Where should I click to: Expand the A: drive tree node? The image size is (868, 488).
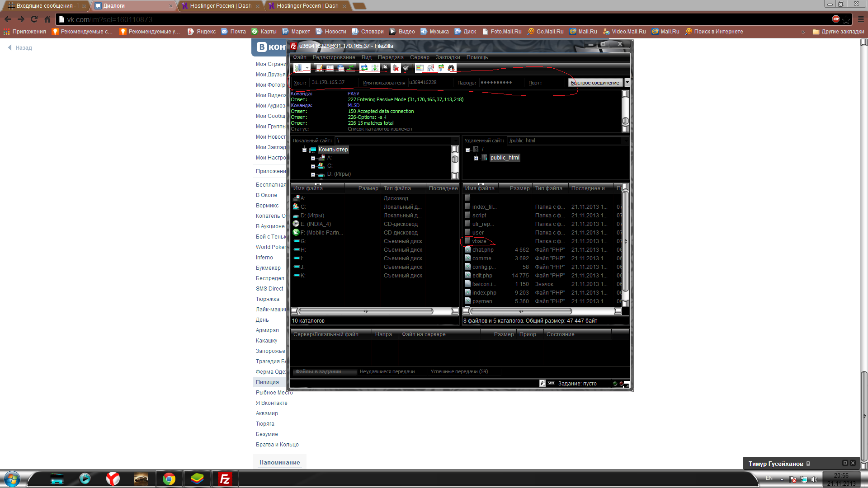pos(313,158)
